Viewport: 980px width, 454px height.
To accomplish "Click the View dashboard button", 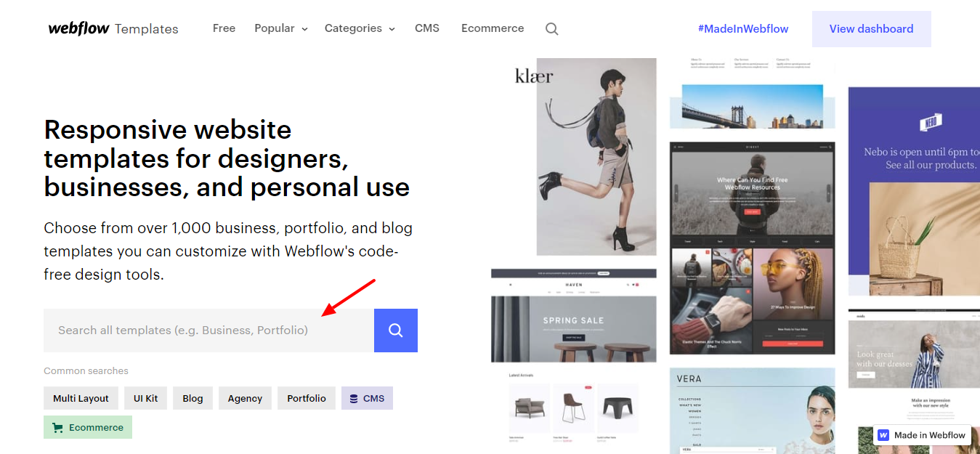I will (x=871, y=29).
